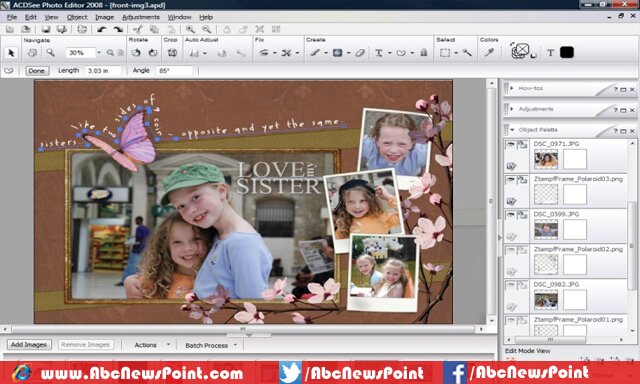Viewport: 640px width, 384px height.
Task: Open the Rectangle selection dropdown arrow
Action: (456, 53)
